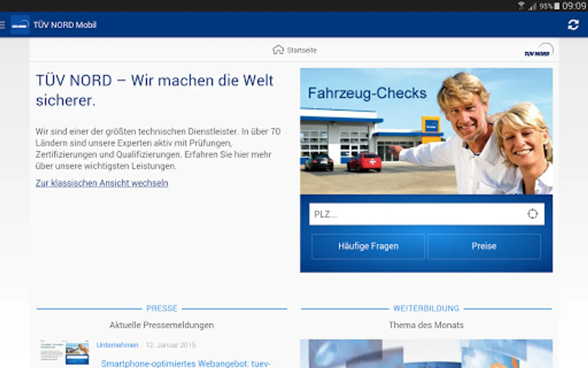Tap the Wi-Fi icon in status bar
The height and width of the screenshot is (368, 588).
pyautogui.click(x=521, y=6)
